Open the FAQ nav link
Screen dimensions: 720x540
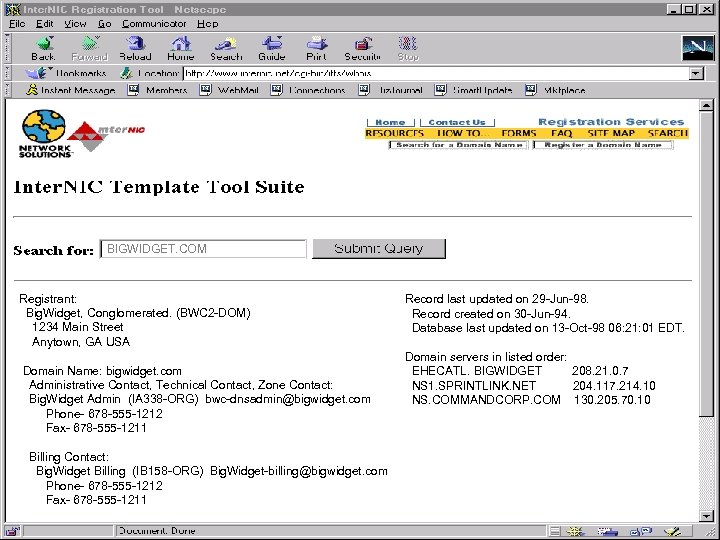(x=562, y=133)
